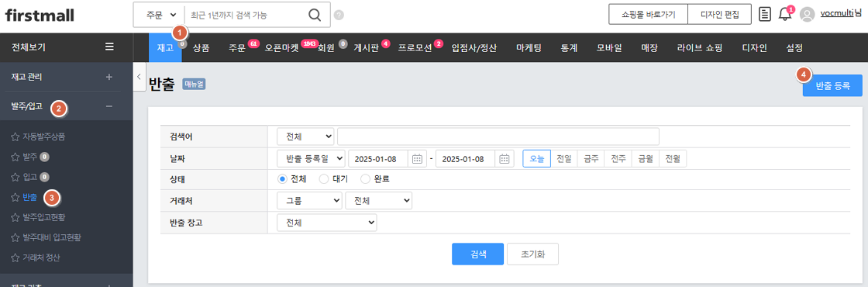Screen dimensions: 868x287
Task: Open the 반출 창고 warehouse dropdown
Action: click(326, 223)
